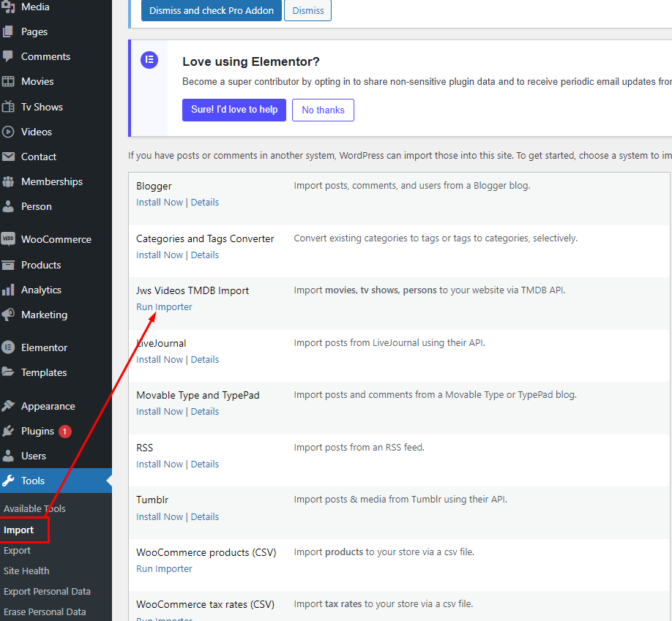This screenshot has height=621, width=672.
Task: Click the Love using Elementor? heading
Action: tap(251, 61)
